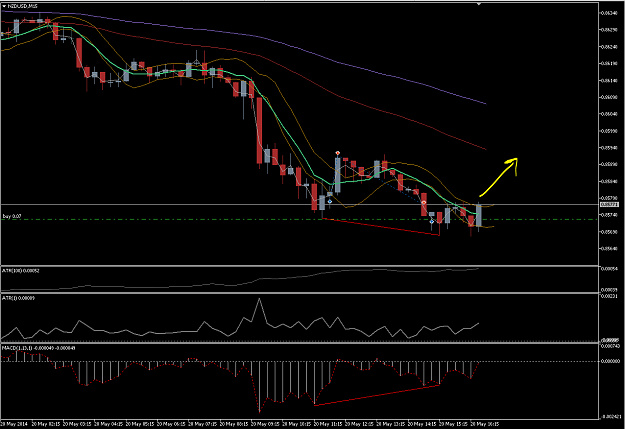Click the 20 May 09:15 time label
Screen dimensions: 625x429
pyautogui.click(x=265, y=424)
